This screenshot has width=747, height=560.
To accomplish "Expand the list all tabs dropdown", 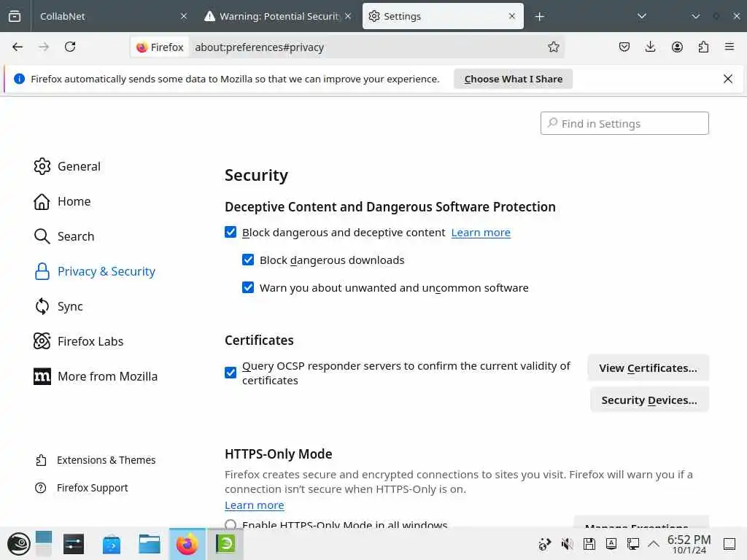I will click(x=642, y=16).
